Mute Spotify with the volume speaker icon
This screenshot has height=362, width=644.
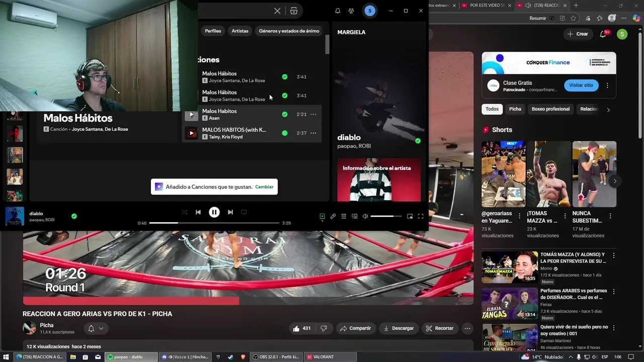pyautogui.click(x=365, y=216)
